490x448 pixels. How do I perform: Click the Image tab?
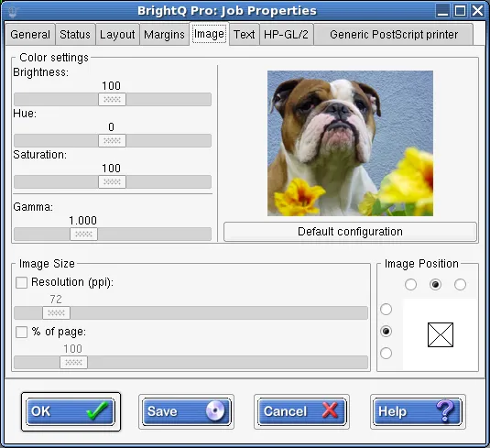click(x=209, y=34)
